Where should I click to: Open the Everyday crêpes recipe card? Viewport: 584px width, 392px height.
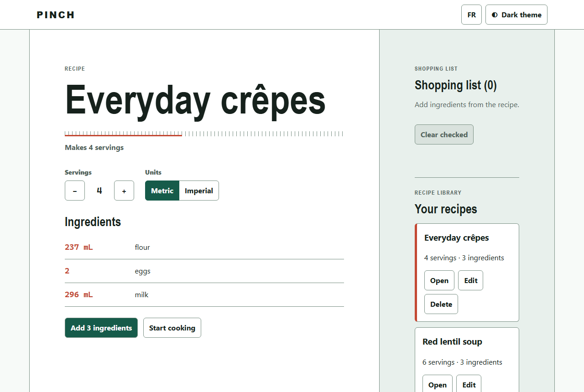439,280
